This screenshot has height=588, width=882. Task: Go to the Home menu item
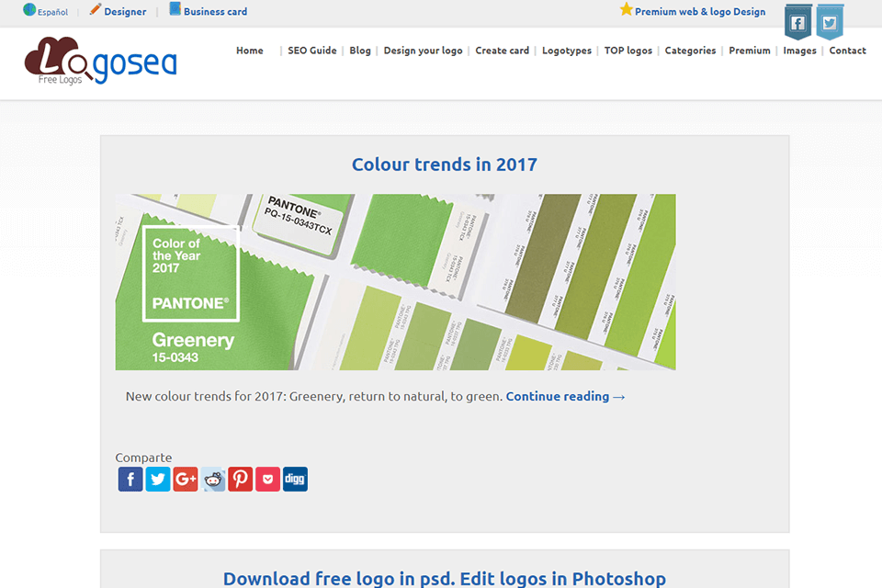tap(250, 51)
